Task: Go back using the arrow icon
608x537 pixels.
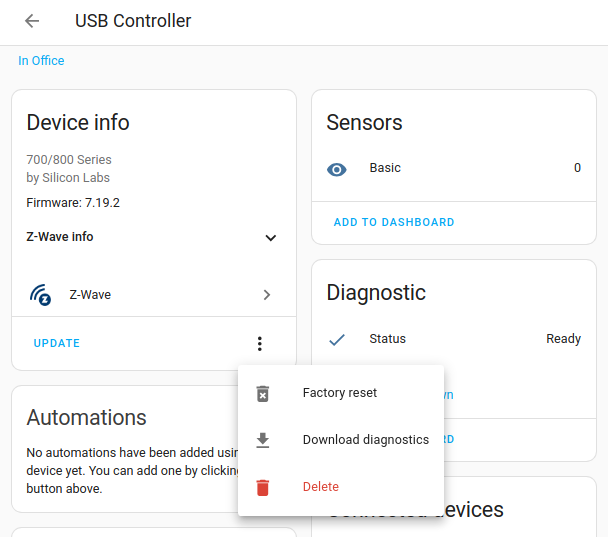Action: pyautogui.click(x=32, y=21)
